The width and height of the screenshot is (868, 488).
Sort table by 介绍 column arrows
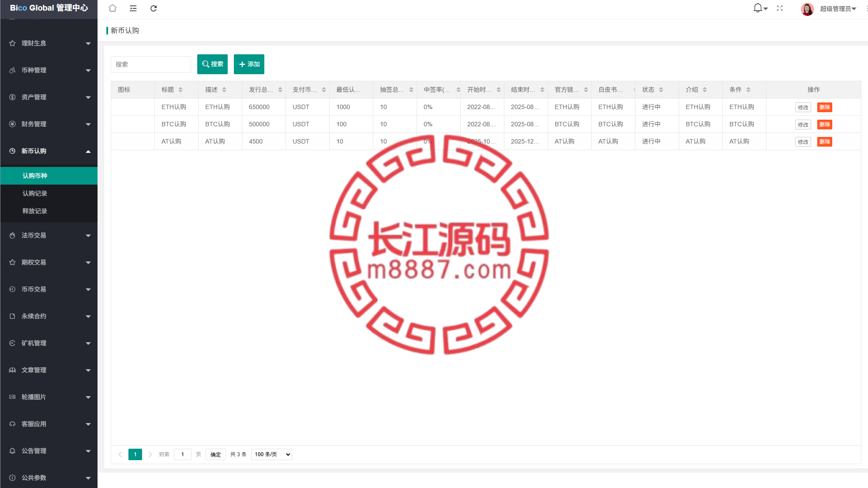[x=705, y=90]
